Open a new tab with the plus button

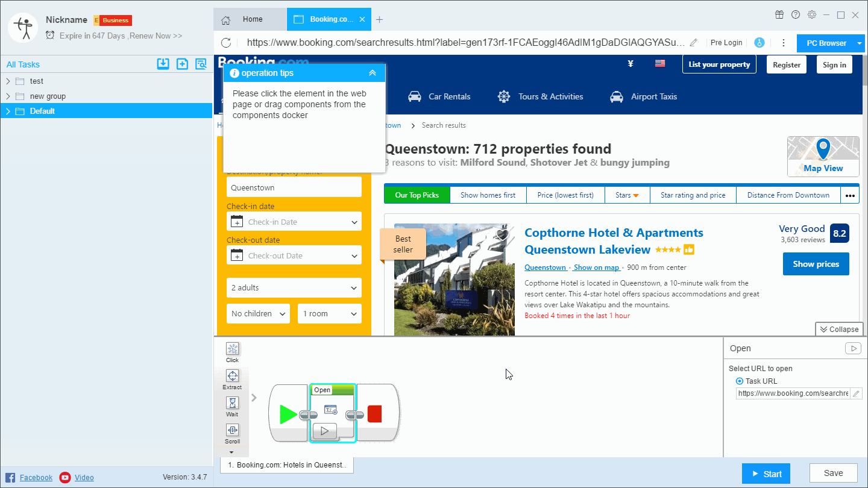379,19
